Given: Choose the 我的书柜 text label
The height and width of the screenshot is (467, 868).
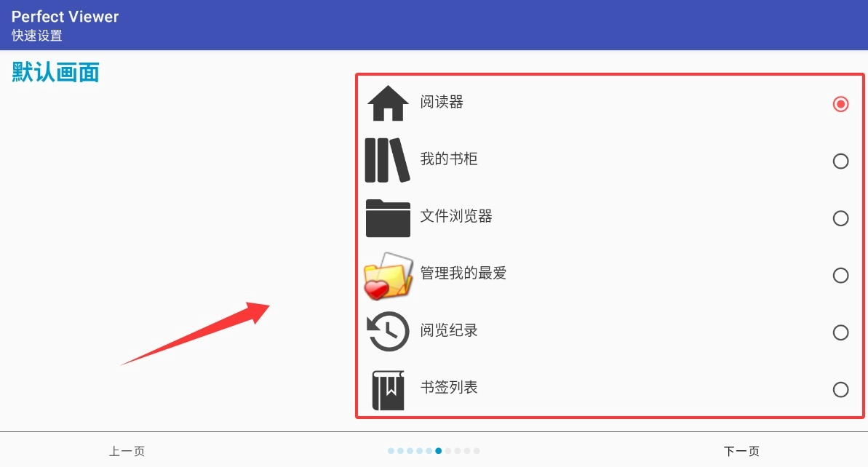Looking at the screenshot, I should (449, 159).
